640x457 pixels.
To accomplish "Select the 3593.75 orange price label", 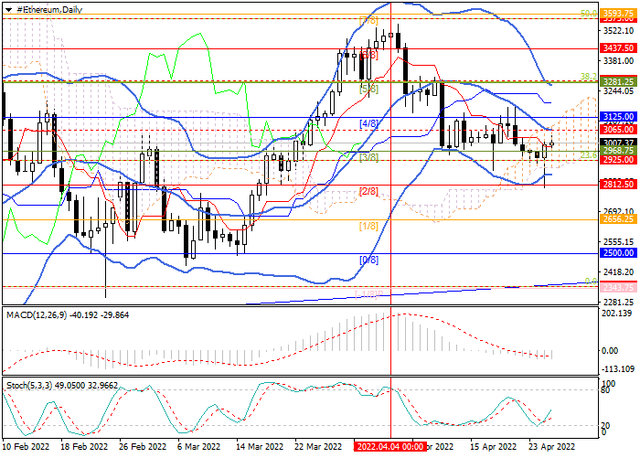I will click(x=618, y=13).
